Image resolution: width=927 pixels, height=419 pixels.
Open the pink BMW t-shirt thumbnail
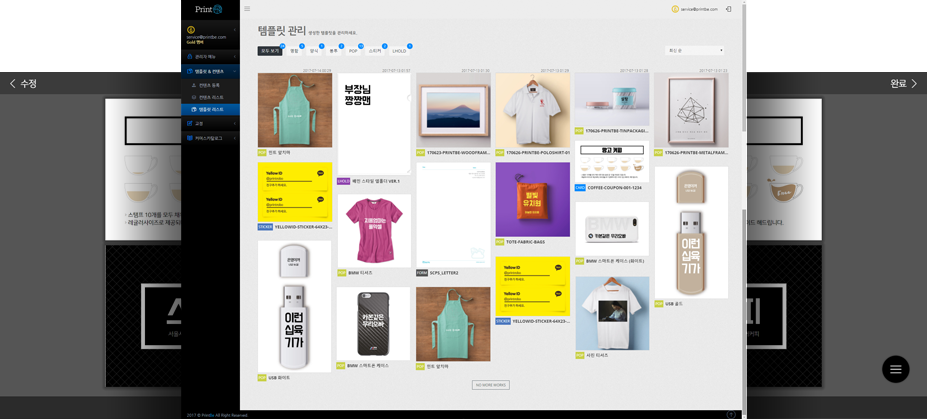coord(374,231)
